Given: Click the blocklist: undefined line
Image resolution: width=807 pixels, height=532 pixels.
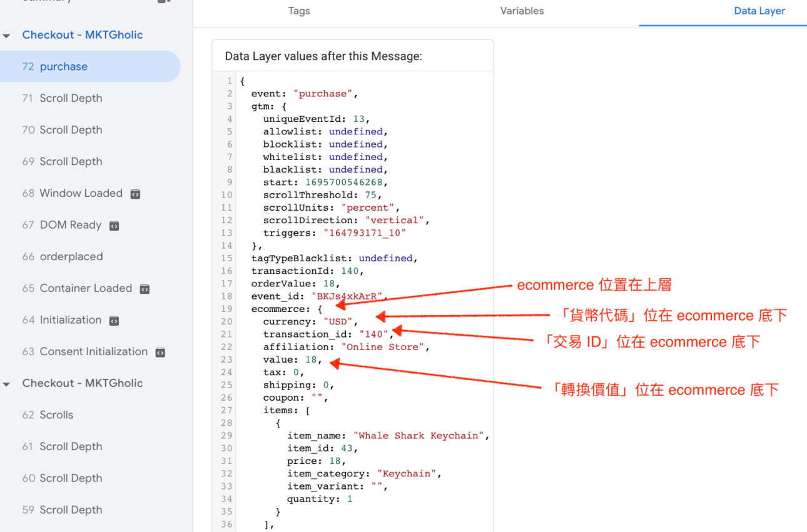Looking at the screenshot, I should (x=326, y=144).
